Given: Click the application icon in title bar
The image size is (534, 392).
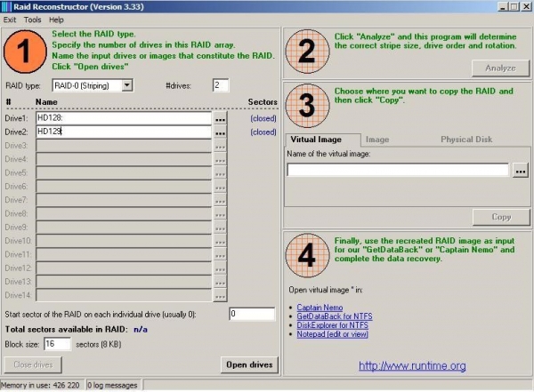Looking at the screenshot, I should click(6, 6).
